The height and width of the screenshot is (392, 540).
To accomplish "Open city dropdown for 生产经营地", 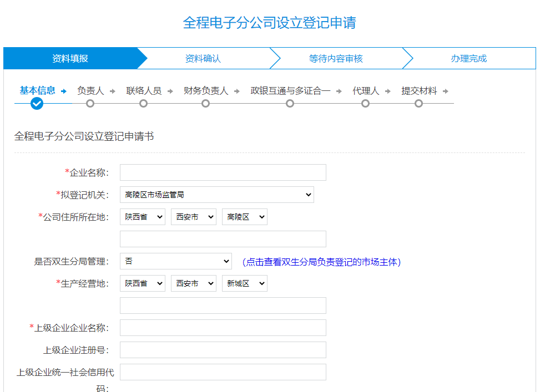I will point(194,283).
